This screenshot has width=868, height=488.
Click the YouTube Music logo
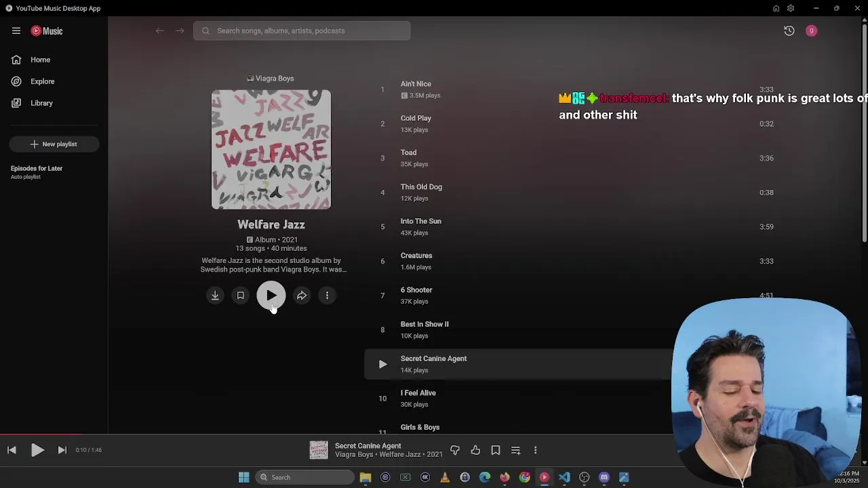[47, 30]
